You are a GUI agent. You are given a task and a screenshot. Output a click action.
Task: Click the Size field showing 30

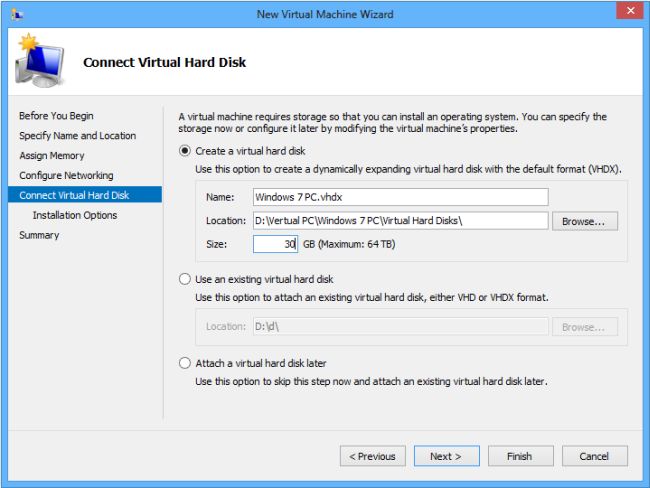point(275,244)
